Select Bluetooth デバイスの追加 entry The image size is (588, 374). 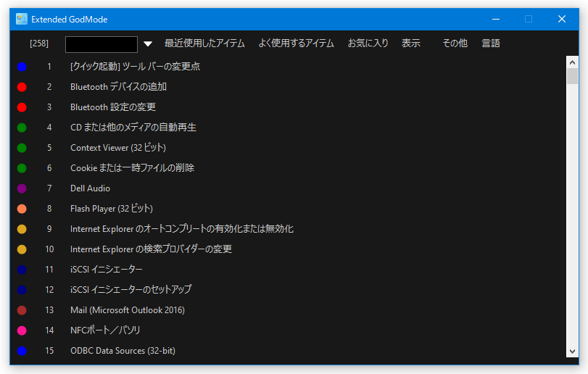pos(118,87)
